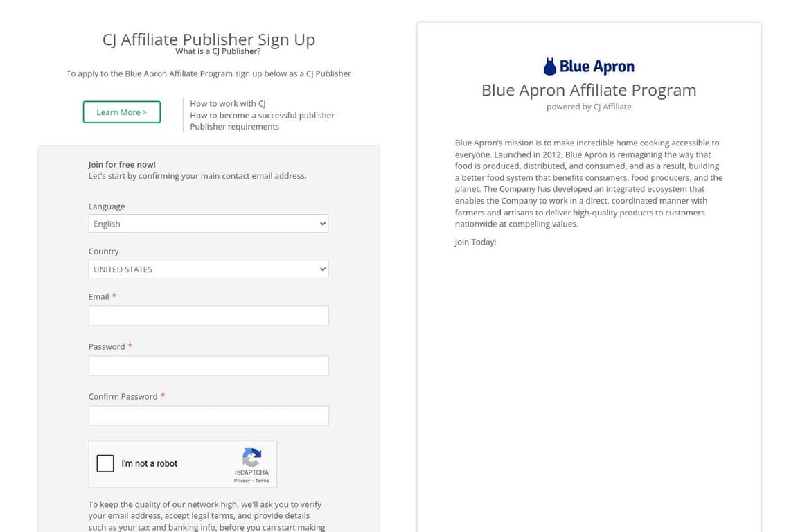Open How to become a successful publisher
The height and width of the screenshot is (532, 798).
point(262,115)
